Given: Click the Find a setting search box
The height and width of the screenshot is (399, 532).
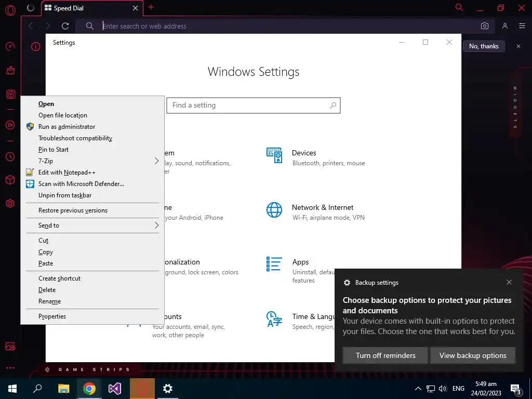Looking at the screenshot, I should (254, 105).
